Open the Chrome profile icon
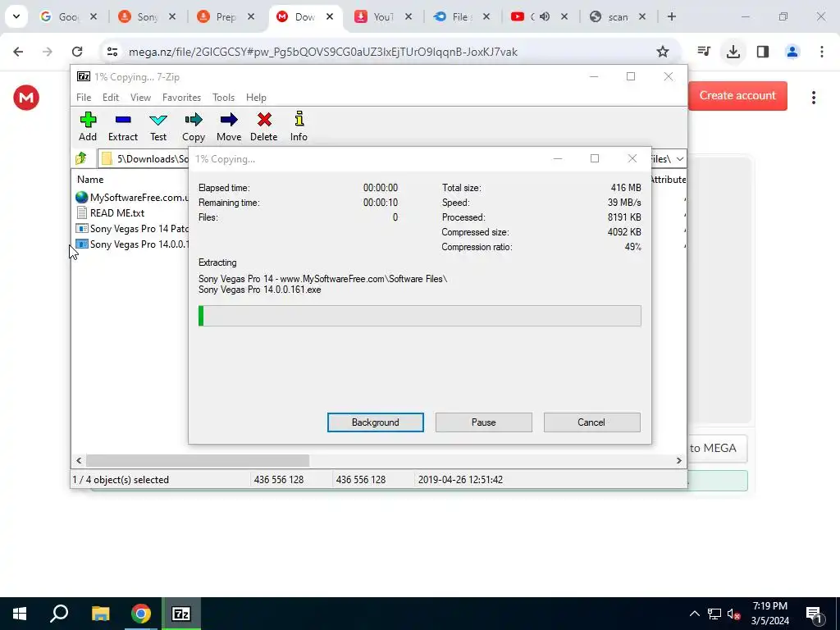 pyautogui.click(x=792, y=52)
